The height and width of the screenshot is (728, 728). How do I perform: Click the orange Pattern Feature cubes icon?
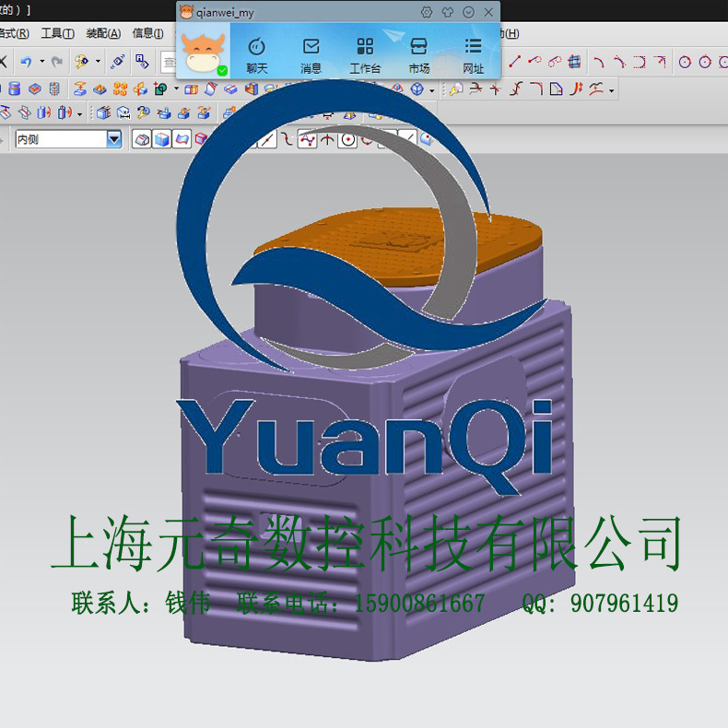[x=120, y=88]
